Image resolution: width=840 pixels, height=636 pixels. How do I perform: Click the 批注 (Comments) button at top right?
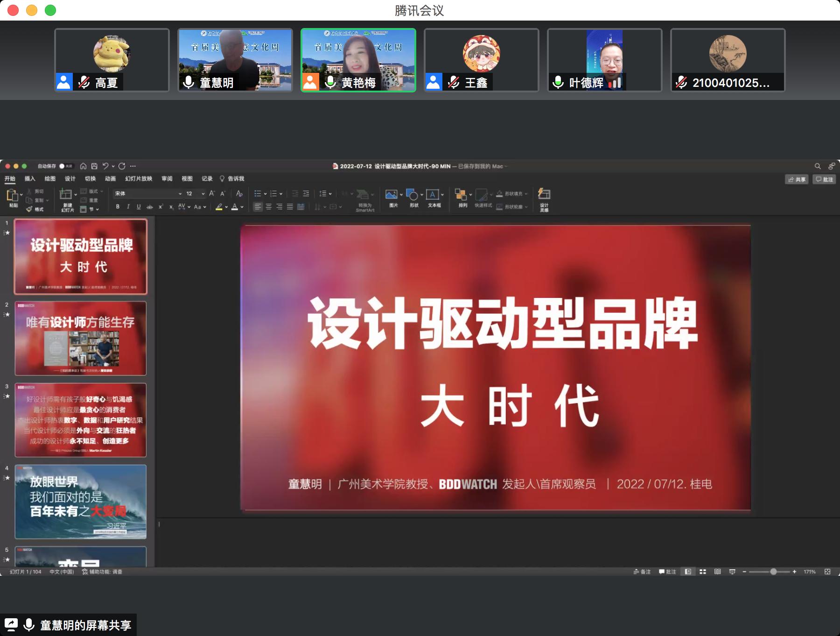click(x=824, y=179)
